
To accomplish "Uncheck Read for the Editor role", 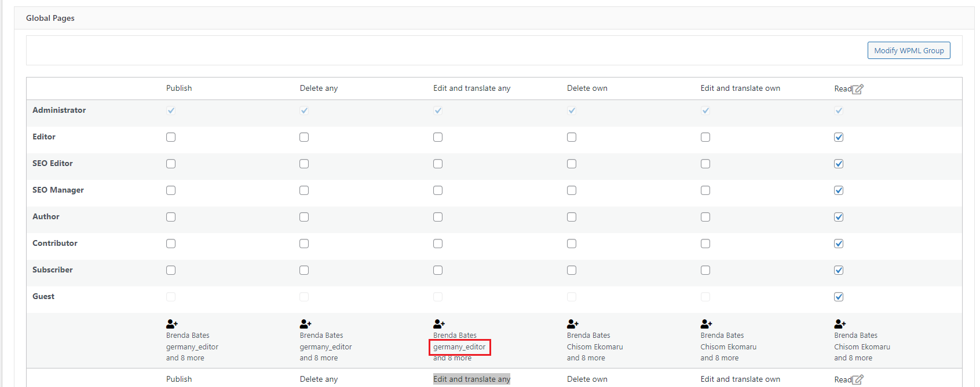I will pos(839,137).
